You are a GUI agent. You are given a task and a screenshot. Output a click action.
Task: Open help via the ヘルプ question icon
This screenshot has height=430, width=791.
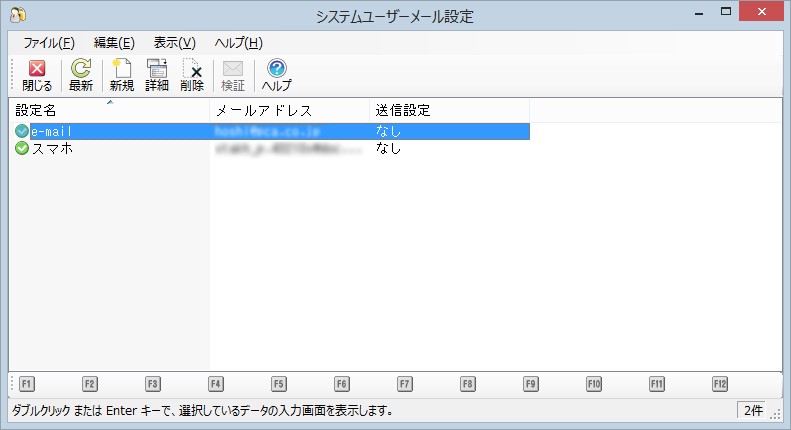point(276,70)
